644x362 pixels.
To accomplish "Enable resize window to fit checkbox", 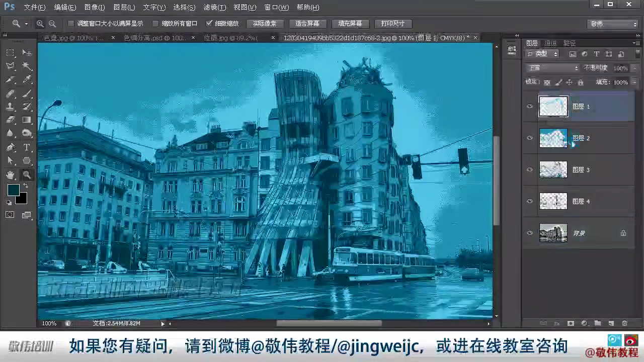I will point(71,24).
